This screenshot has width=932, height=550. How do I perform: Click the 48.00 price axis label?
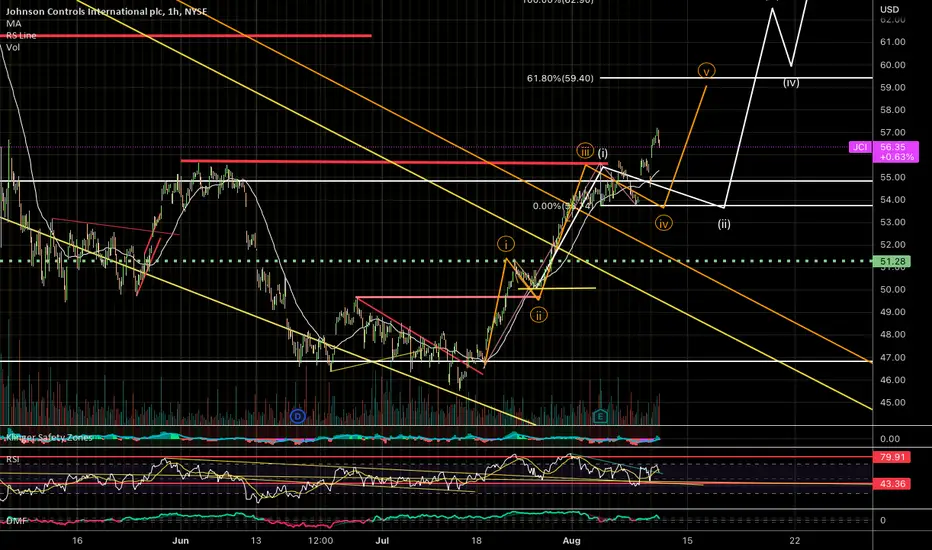[892, 334]
